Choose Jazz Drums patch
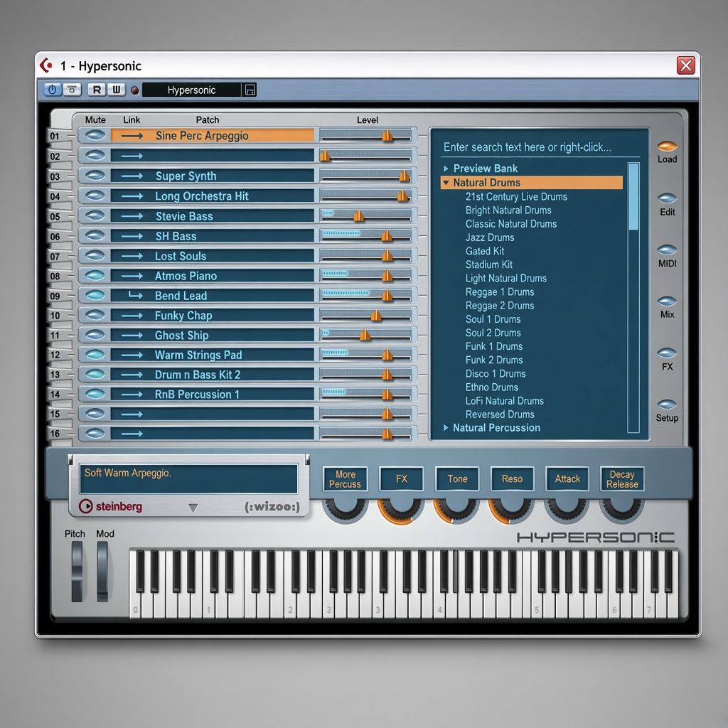This screenshot has height=728, width=728. click(x=490, y=237)
